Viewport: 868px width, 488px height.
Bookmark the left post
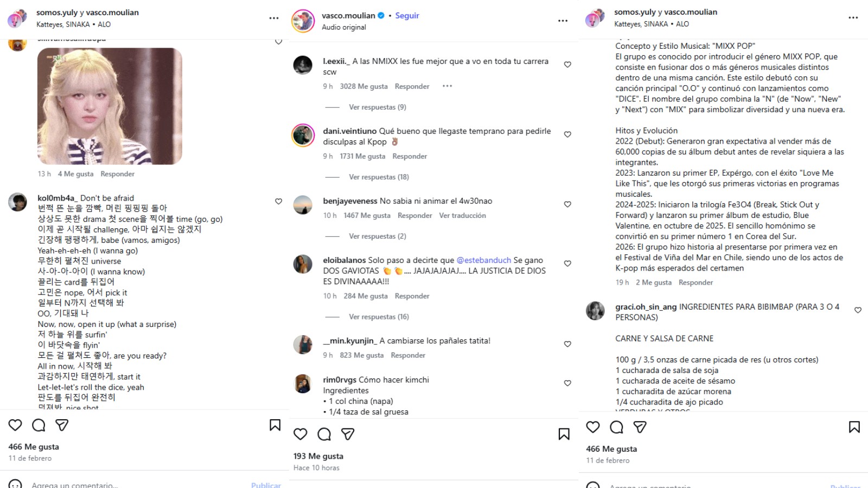click(x=275, y=425)
